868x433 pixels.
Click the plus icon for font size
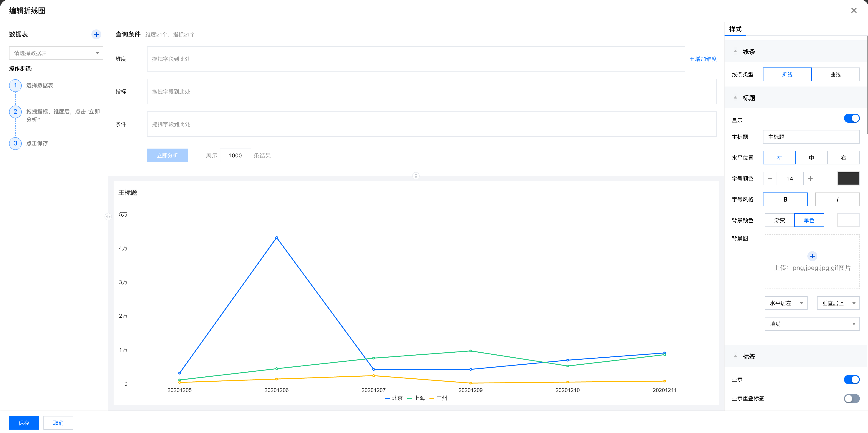coord(810,179)
